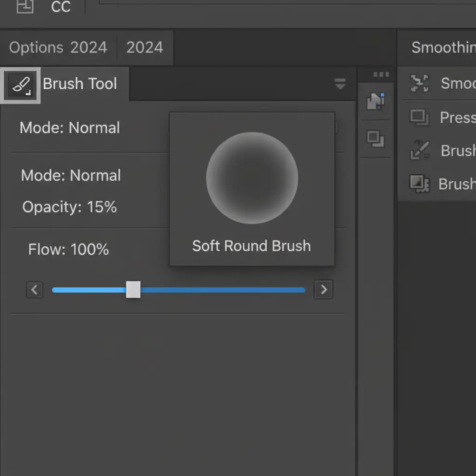Click the Flow slider handle
Viewport: 476px width, 476px height.
(x=133, y=290)
